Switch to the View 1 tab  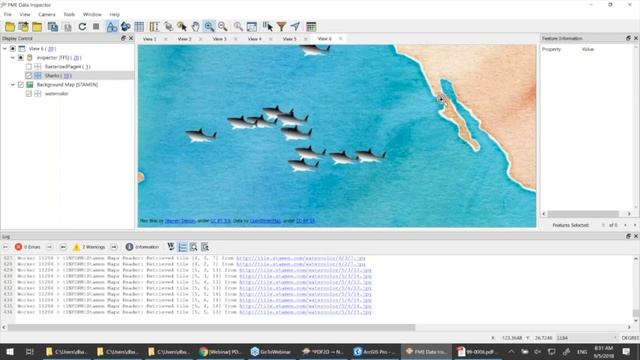(149, 39)
